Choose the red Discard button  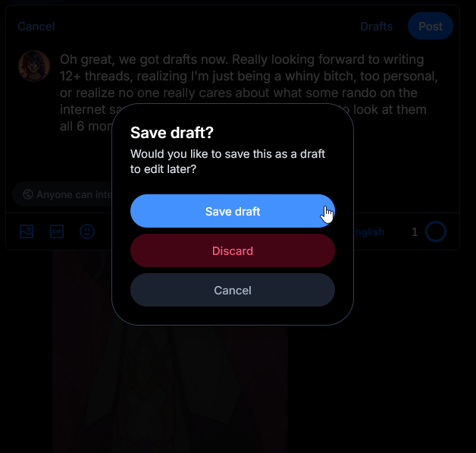tap(233, 250)
